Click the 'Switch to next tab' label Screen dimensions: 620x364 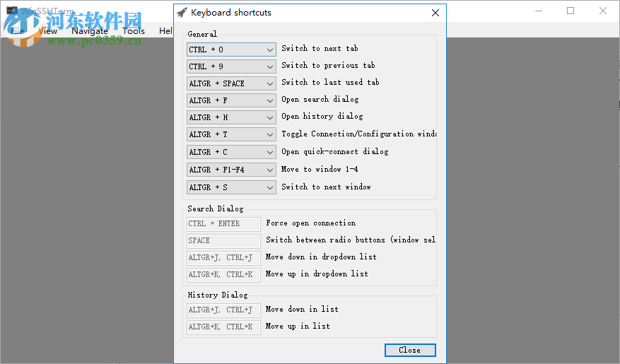(x=320, y=49)
